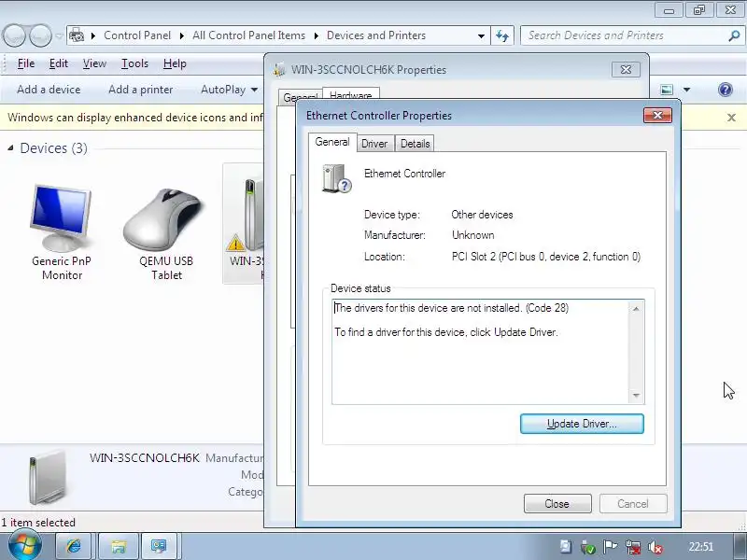The height and width of the screenshot is (560, 747).
Task: Click the device status scrollbar up arrow
Action: click(636, 309)
